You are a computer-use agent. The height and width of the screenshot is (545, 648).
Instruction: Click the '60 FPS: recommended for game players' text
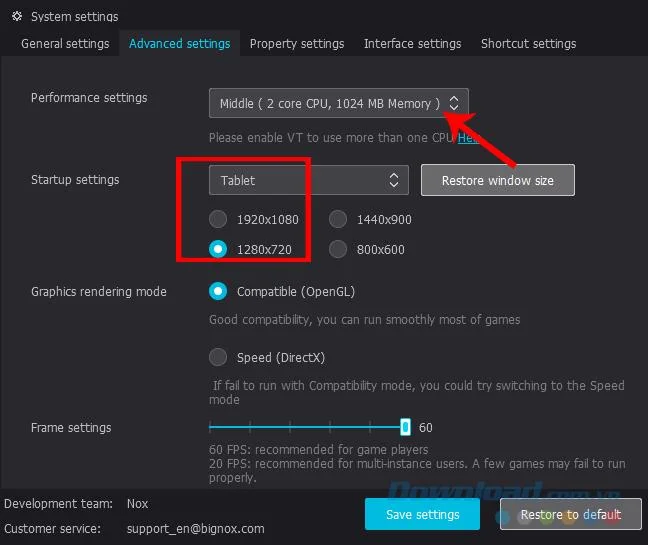point(319,449)
